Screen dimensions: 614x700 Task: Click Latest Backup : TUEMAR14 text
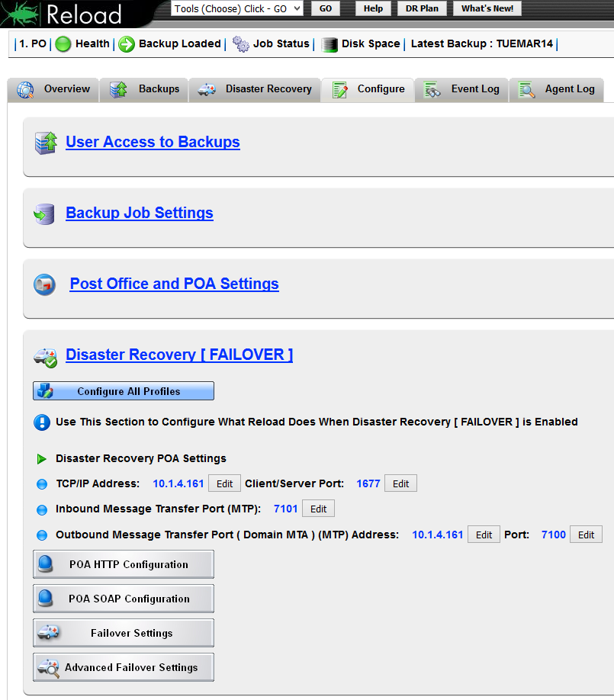[482, 43]
